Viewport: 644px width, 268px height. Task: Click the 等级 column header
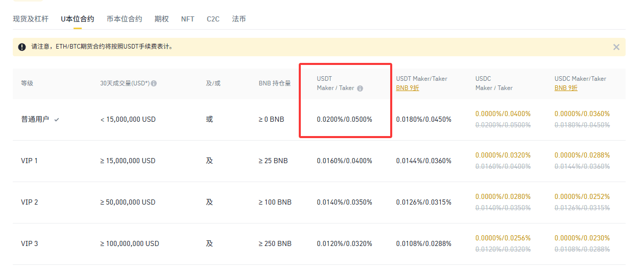(27, 83)
